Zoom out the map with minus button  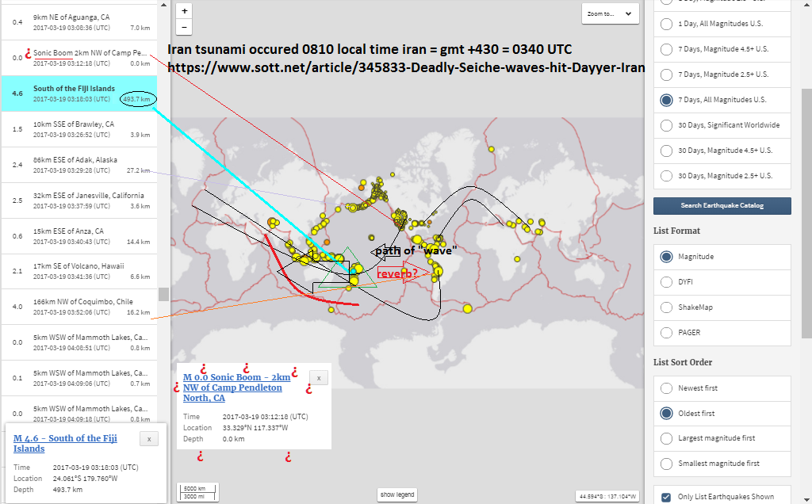point(184,27)
